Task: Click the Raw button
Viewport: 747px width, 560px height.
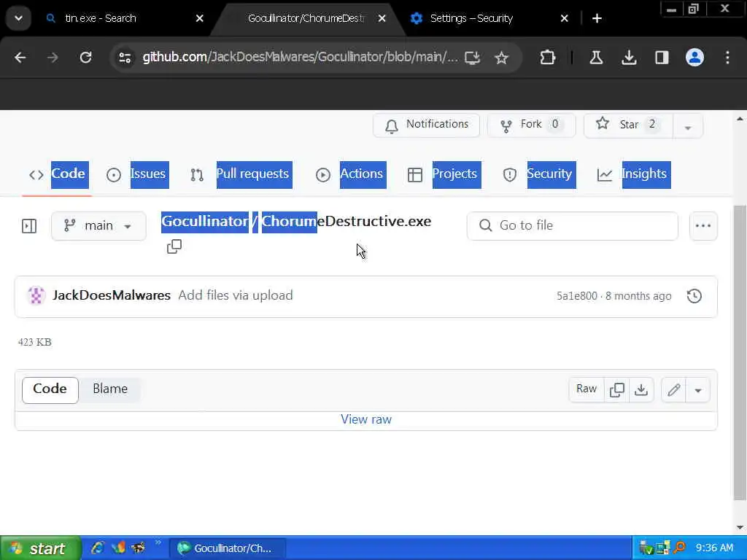Action: coord(587,389)
